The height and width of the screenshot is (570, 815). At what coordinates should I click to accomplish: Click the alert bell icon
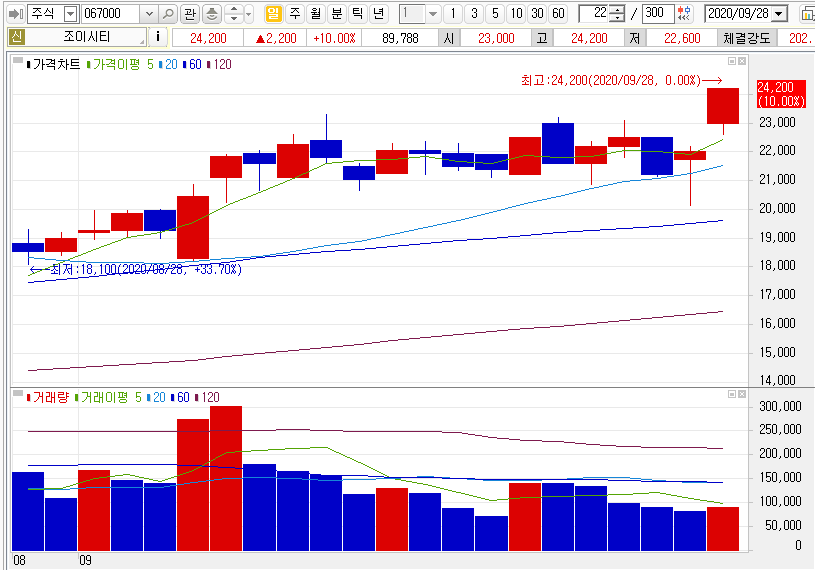(212, 14)
